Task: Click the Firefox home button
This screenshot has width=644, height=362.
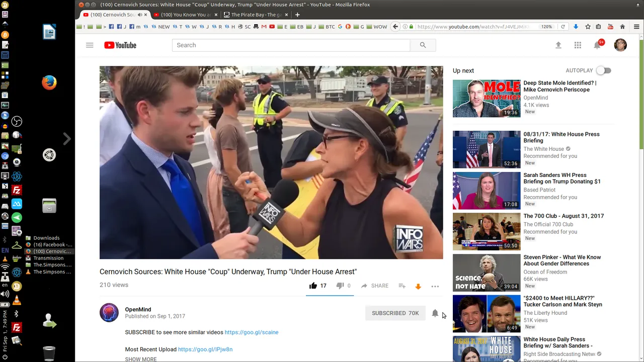Action: click(622, 27)
